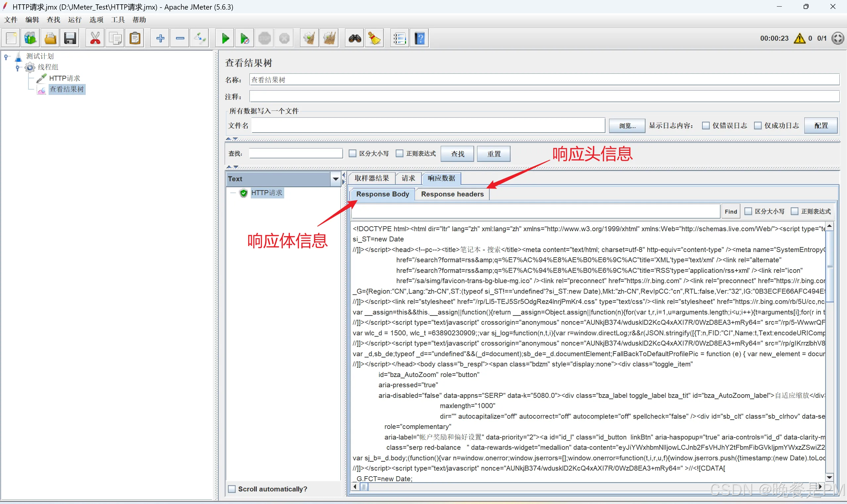Click collapse arrows above 查找 search panel
Screen dimensions: 847x504
coord(232,139)
